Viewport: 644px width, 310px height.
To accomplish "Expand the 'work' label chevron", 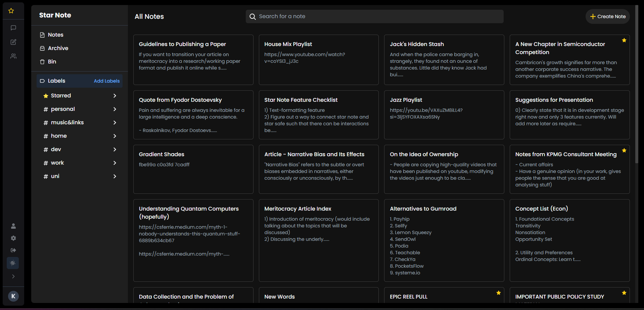I will (114, 163).
